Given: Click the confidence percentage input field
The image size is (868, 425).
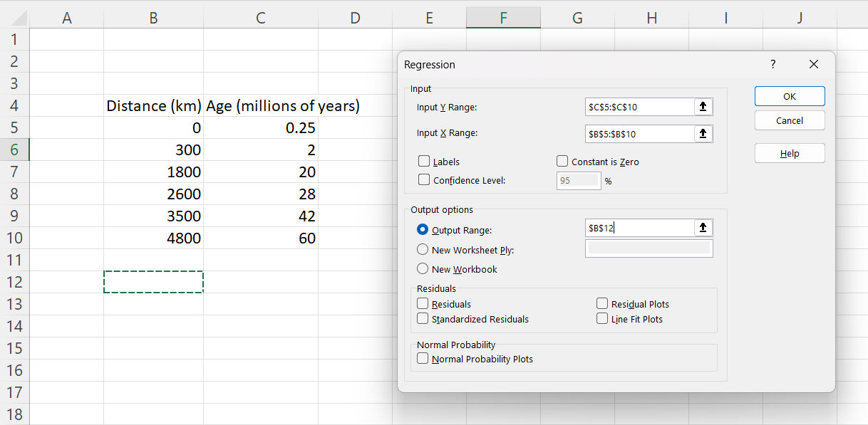Looking at the screenshot, I should [x=578, y=180].
